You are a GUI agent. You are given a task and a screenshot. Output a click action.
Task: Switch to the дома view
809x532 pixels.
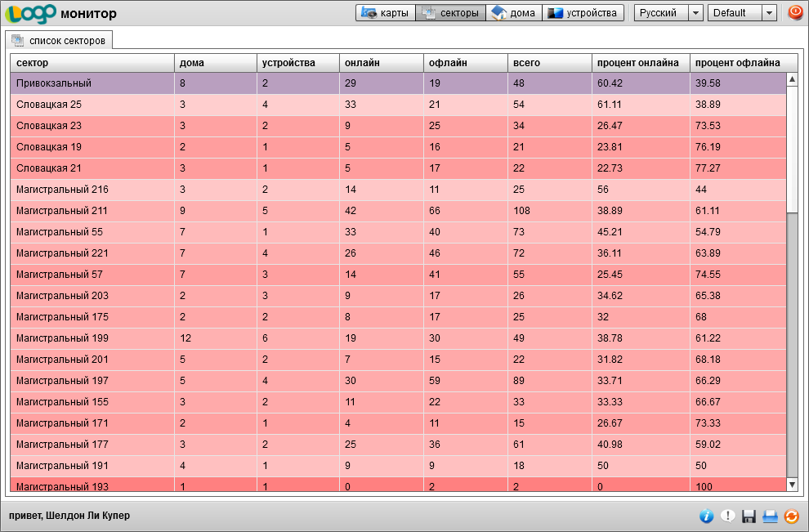point(513,13)
